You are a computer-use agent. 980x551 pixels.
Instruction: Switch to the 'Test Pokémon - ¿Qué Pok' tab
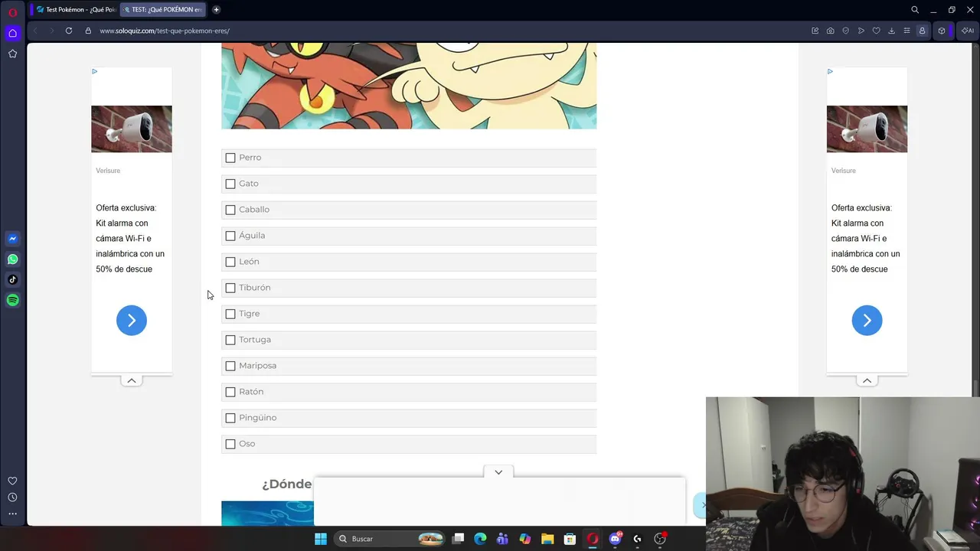pyautogui.click(x=77, y=10)
